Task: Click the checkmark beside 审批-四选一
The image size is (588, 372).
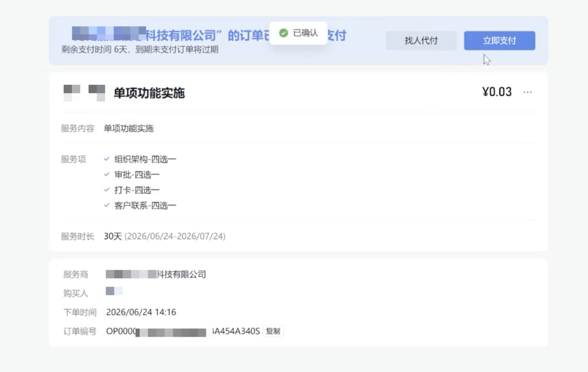Action: (107, 175)
